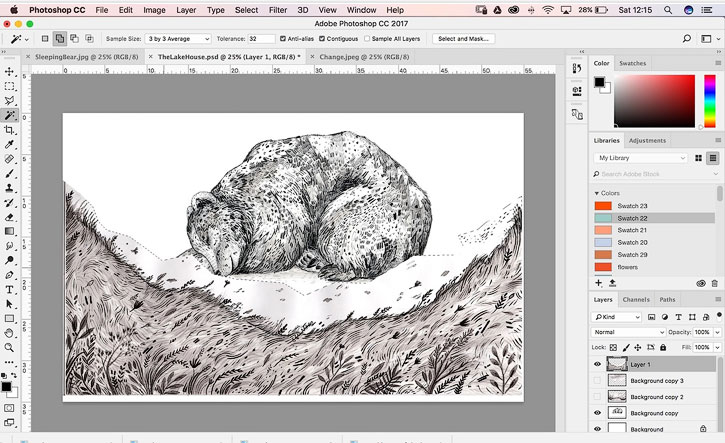Open Normal blend mode dropdown
This screenshot has width=725, height=443.
(628, 332)
